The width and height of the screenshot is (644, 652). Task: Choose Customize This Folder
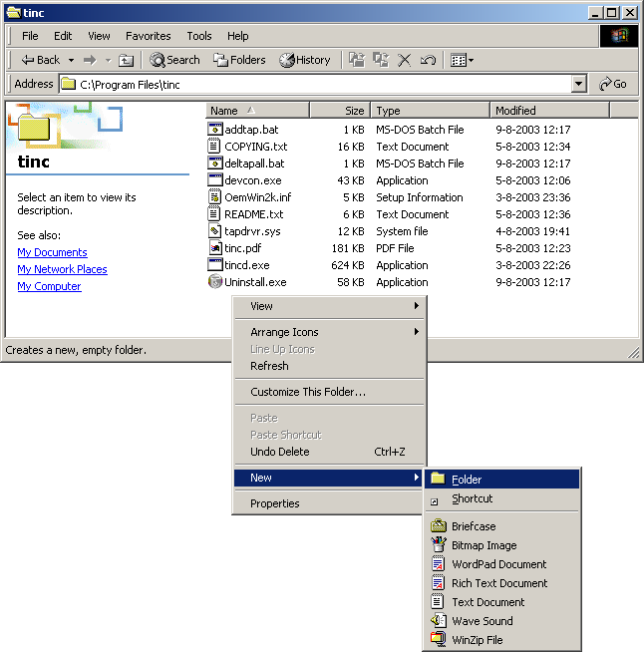coord(329,392)
